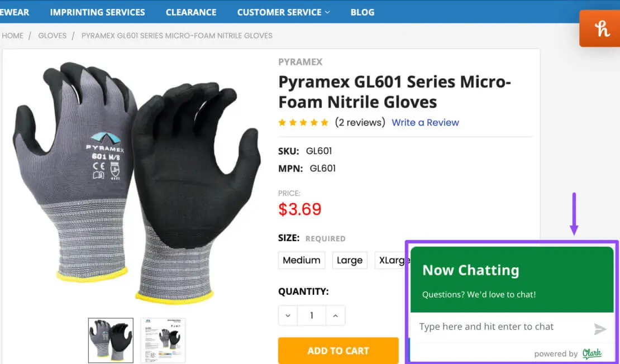Screen dimensions: 620x364
Task: Click the five-star rating icons
Action: click(x=303, y=122)
